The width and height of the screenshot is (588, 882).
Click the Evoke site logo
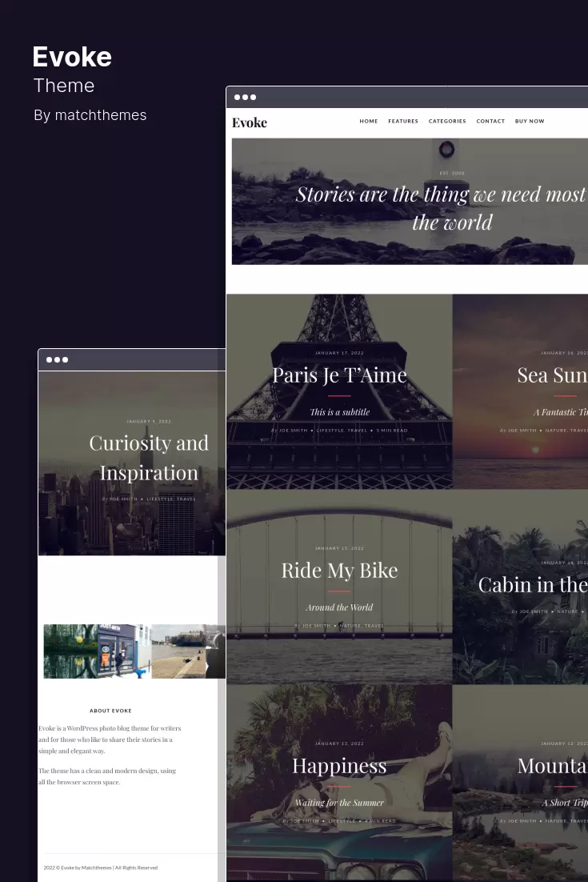pos(250,122)
